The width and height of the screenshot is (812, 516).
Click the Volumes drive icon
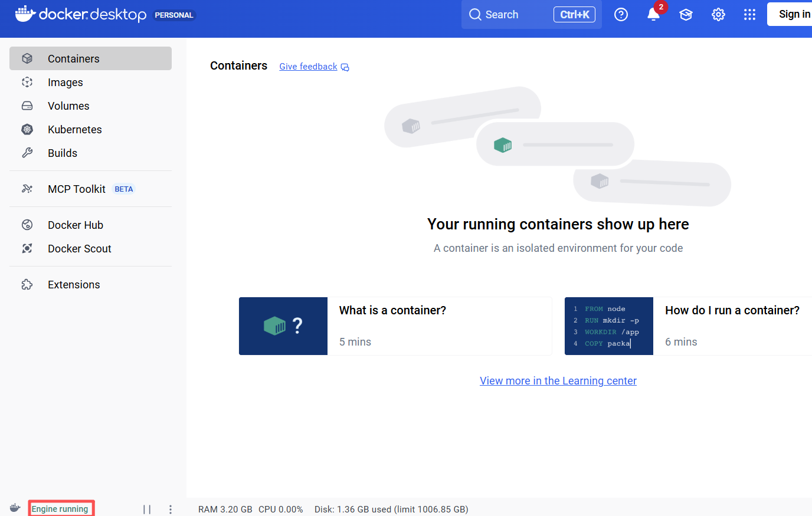click(27, 106)
